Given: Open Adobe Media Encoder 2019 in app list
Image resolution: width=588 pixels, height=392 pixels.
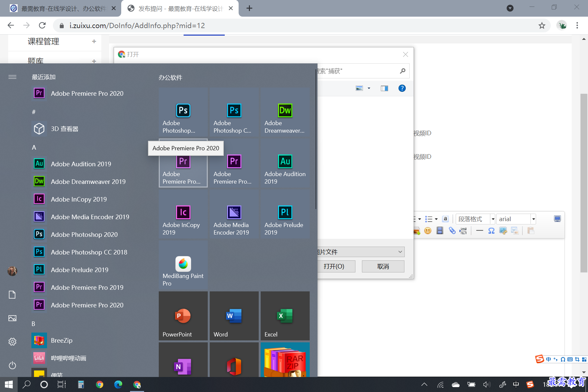Looking at the screenshot, I should click(x=88, y=217).
